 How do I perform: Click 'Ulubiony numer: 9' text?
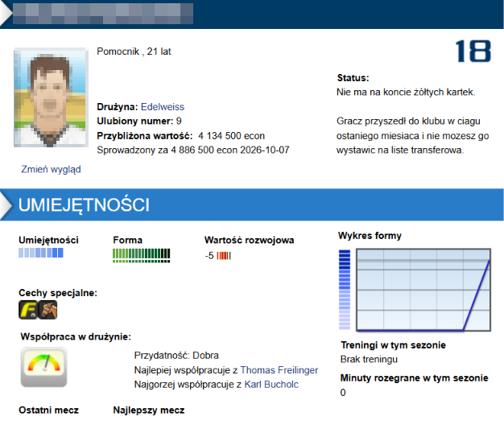139,121
